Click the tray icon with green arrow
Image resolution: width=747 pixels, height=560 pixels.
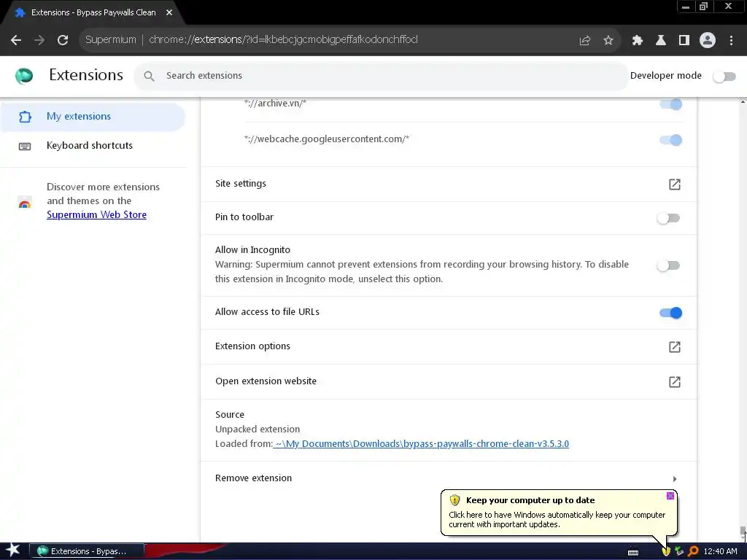pos(679,551)
